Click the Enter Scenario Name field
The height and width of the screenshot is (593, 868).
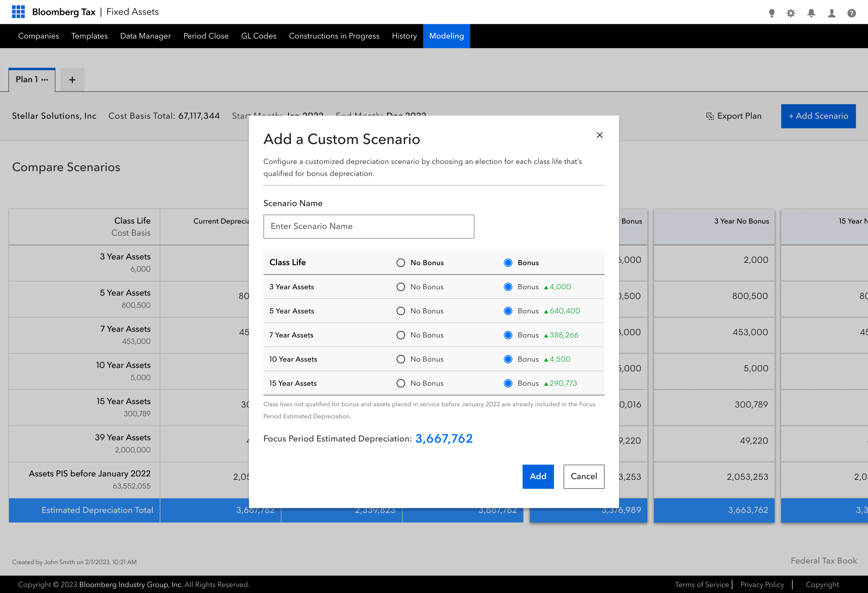(x=369, y=226)
